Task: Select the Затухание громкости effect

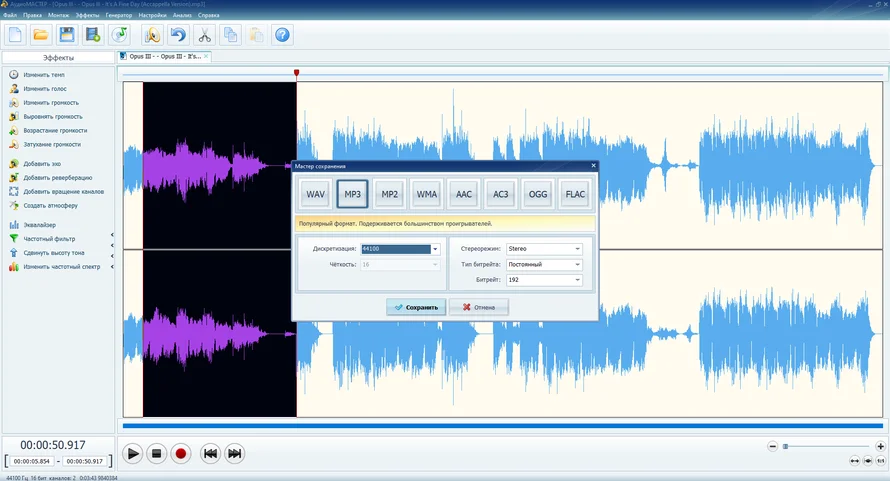Action: tap(52, 144)
